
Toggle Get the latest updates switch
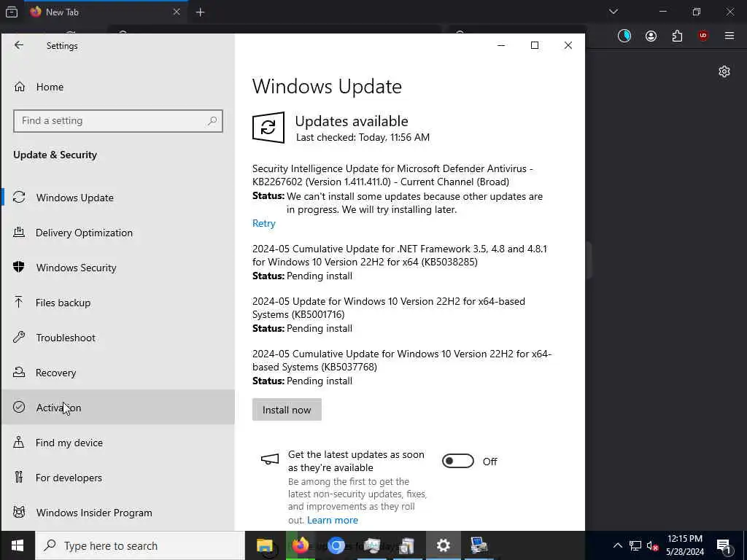(x=458, y=461)
